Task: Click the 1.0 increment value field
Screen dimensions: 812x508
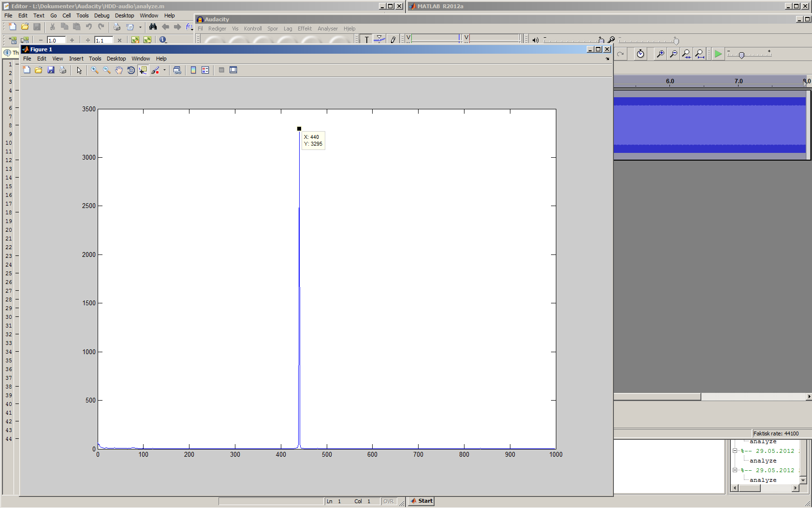Action: point(56,40)
